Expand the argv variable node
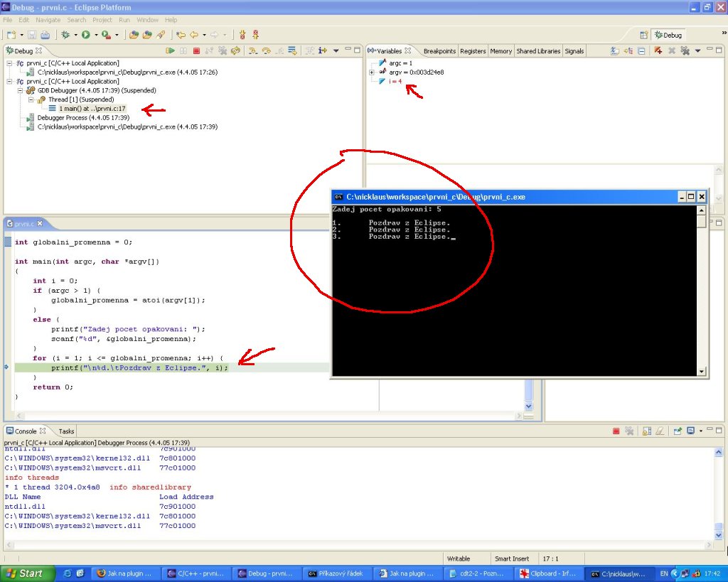The width and height of the screenshot is (728, 582). point(372,72)
